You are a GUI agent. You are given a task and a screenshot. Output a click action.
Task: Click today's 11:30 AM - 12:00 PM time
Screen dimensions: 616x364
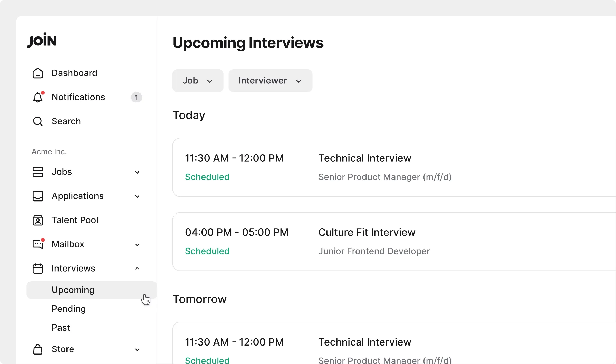coord(234,158)
